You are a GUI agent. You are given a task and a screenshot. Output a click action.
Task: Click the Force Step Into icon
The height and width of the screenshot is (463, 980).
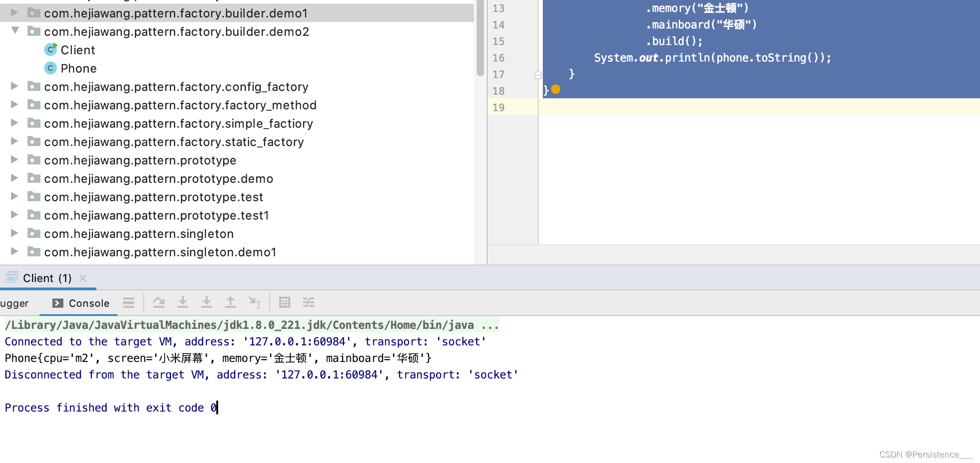click(x=207, y=303)
